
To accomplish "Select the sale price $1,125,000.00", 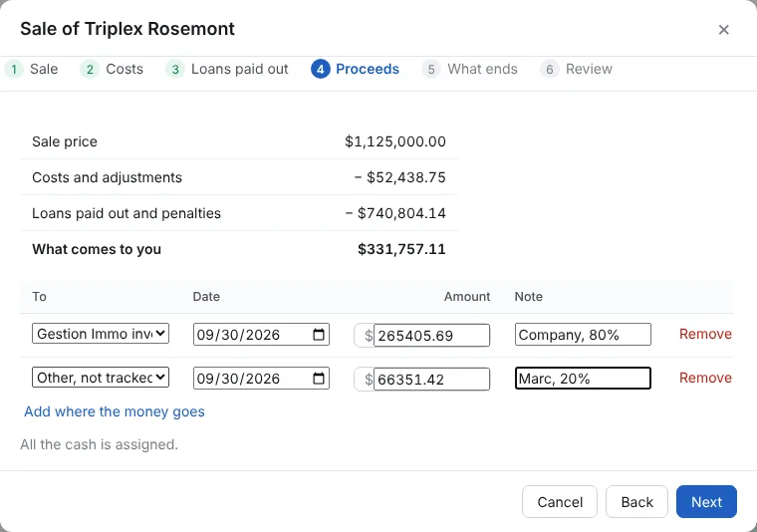I will [x=394, y=141].
